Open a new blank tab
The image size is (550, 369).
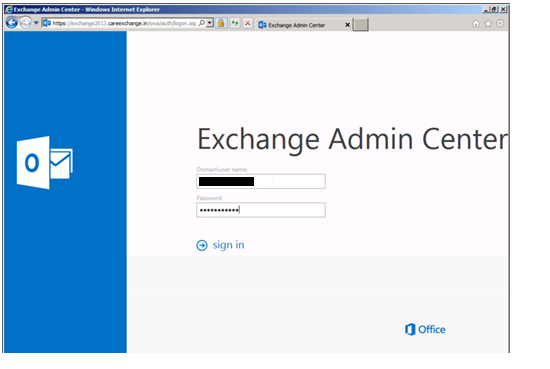click(361, 25)
